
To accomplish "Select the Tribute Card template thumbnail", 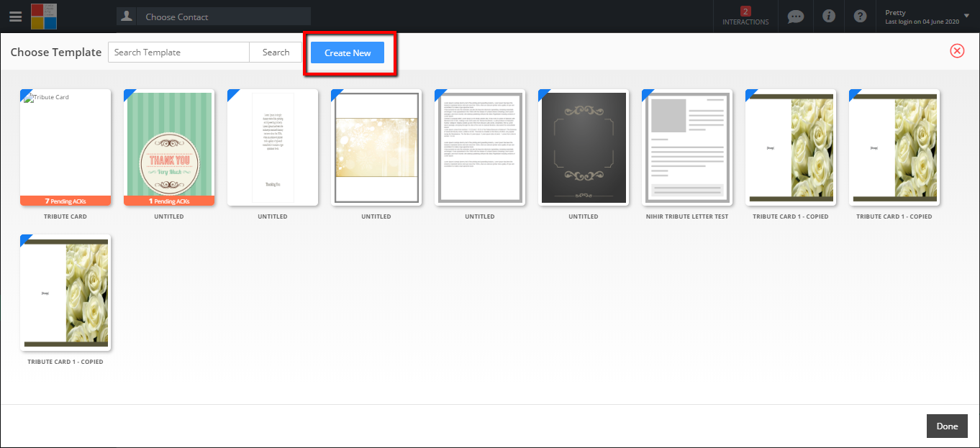I will [65, 147].
